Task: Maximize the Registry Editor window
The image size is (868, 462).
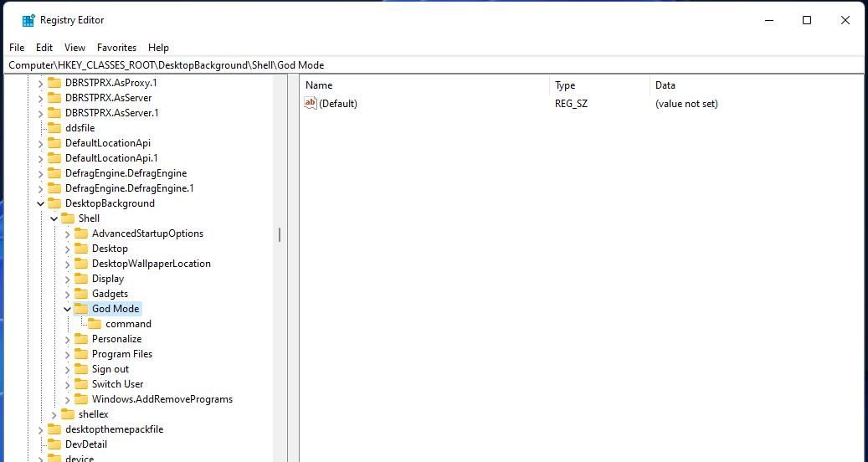Action: 807,20
